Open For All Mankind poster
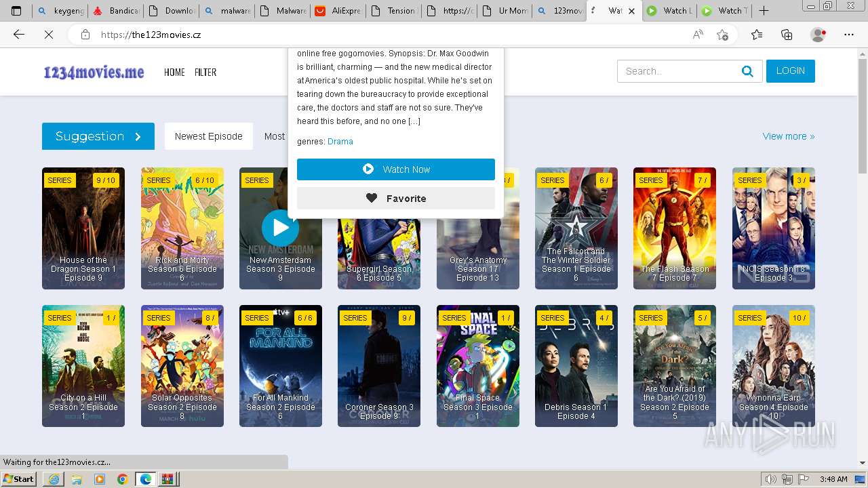The width and height of the screenshot is (868, 488). pos(281,366)
